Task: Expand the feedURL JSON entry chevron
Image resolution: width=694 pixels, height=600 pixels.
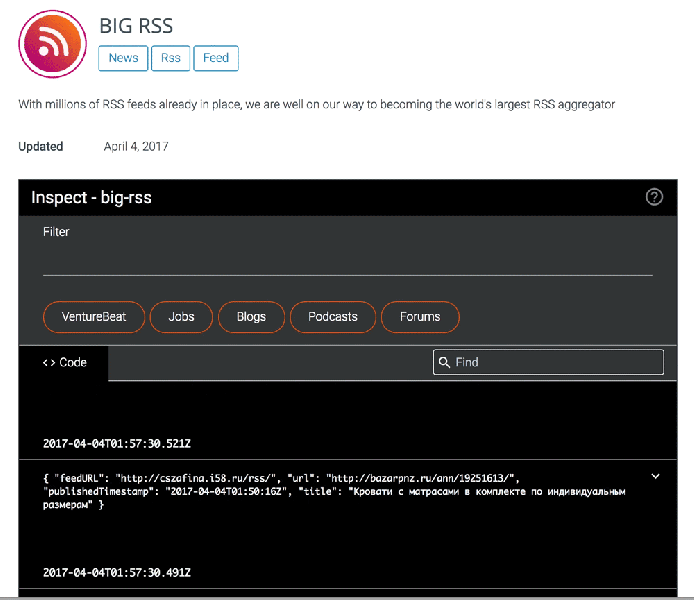Action: 655,477
